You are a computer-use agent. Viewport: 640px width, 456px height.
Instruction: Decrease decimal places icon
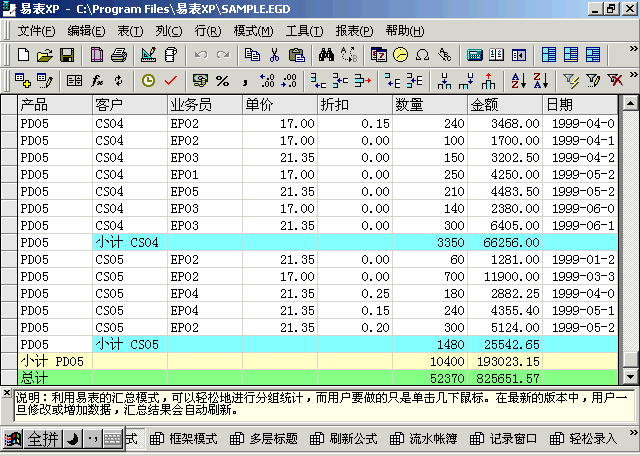(289, 80)
